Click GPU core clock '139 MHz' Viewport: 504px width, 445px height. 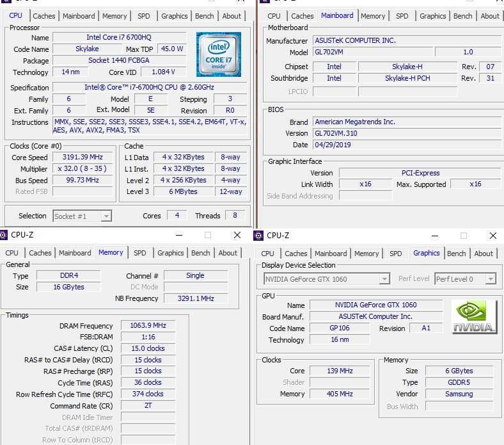point(340,371)
